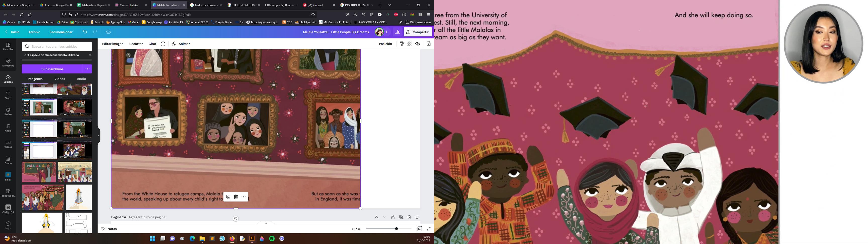Open the Estilos sidebar panel
868x244 pixels.
(x=8, y=111)
